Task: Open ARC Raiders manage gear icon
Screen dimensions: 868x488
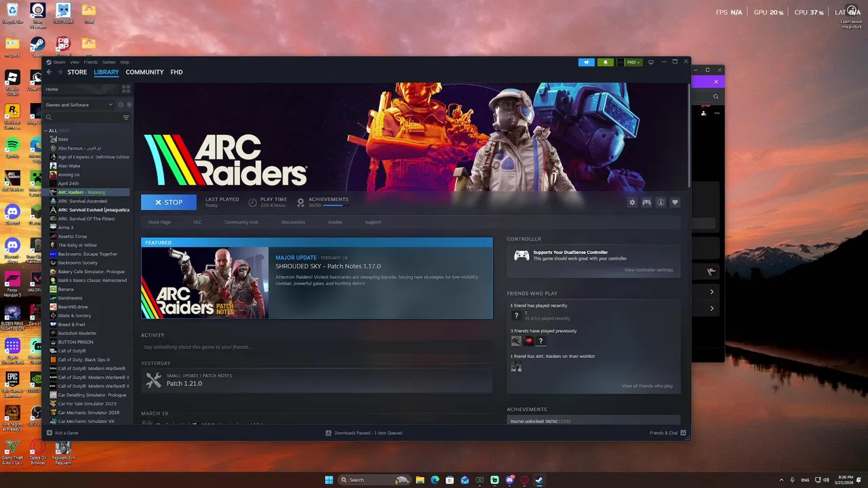Action: point(633,202)
